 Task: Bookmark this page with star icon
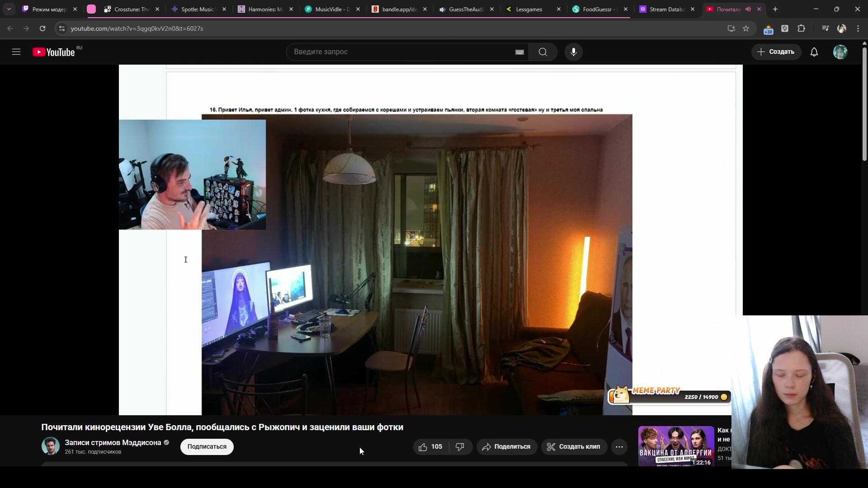[746, 28]
